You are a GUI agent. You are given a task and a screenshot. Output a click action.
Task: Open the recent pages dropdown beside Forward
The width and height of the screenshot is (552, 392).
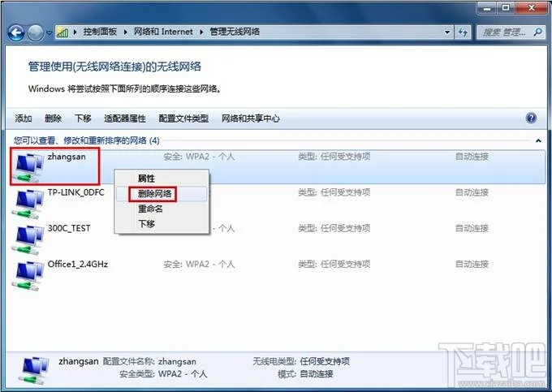[49, 33]
